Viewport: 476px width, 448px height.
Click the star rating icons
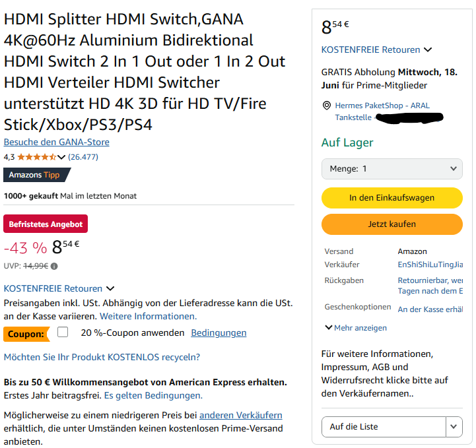click(x=36, y=157)
